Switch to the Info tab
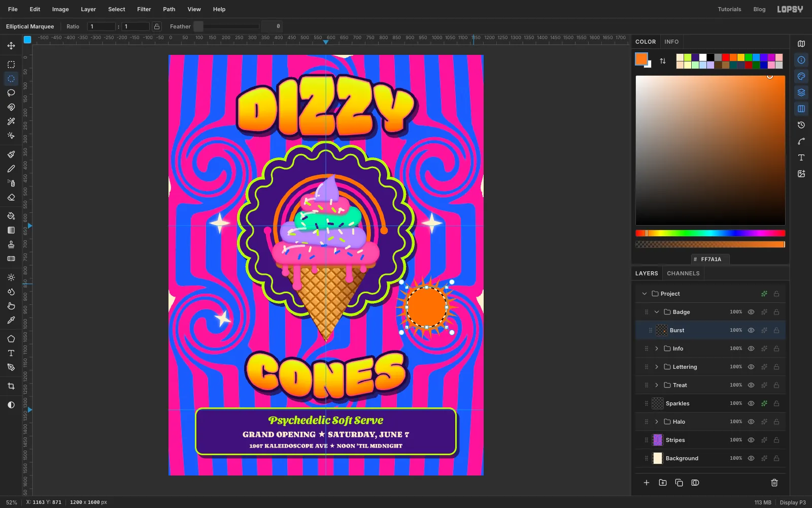 click(x=671, y=42)
